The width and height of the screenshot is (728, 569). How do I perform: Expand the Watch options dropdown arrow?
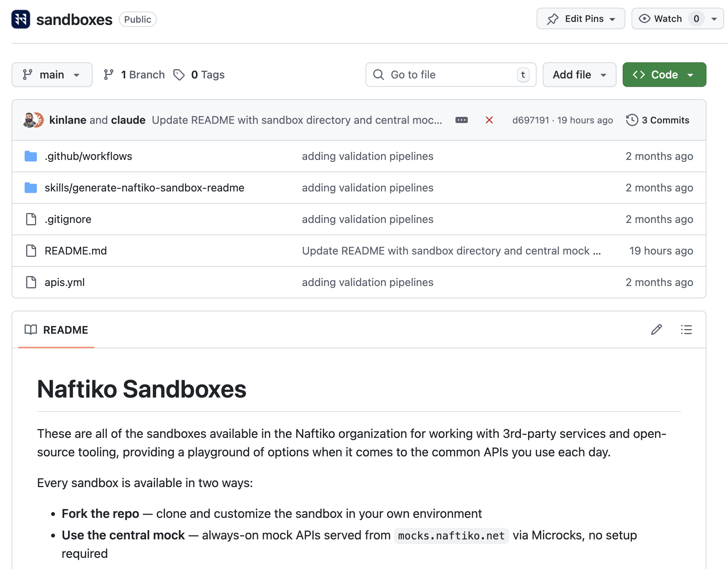coord(715,19)
